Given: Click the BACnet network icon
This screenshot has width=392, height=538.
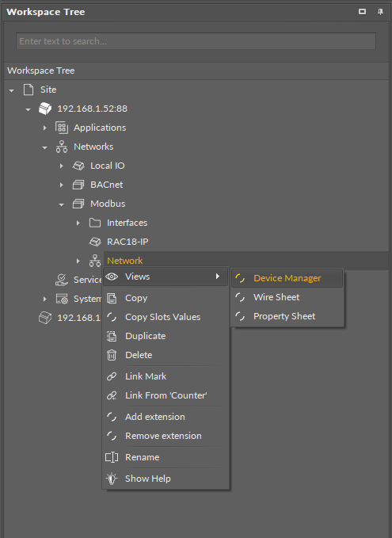Looking at the screenshot, I should pos(78,185).
